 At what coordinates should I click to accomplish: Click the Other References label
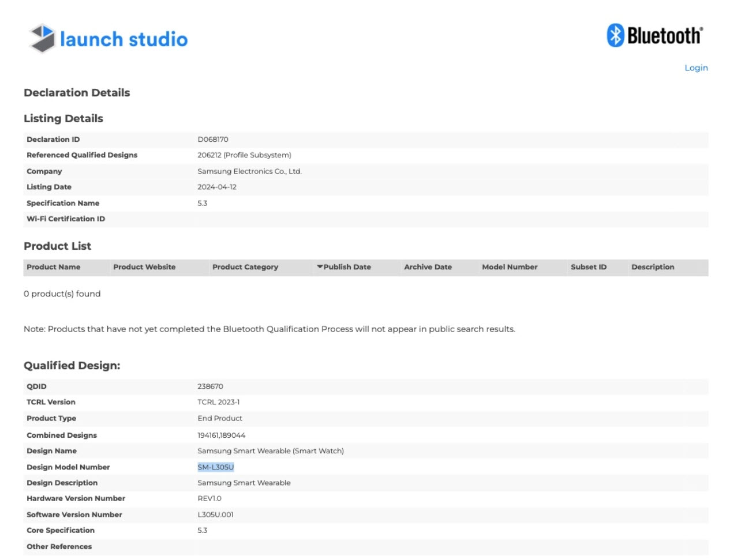59,546
